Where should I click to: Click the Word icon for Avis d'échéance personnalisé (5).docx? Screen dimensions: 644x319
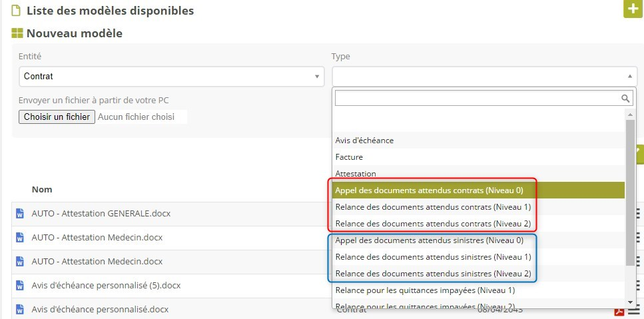coord(19,286)
